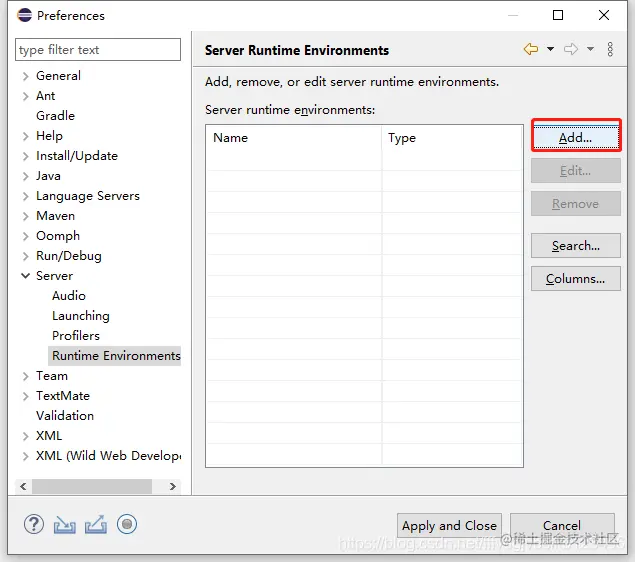
Task: Toggle Oomph preference recorder icon
Action: point(127,524)
